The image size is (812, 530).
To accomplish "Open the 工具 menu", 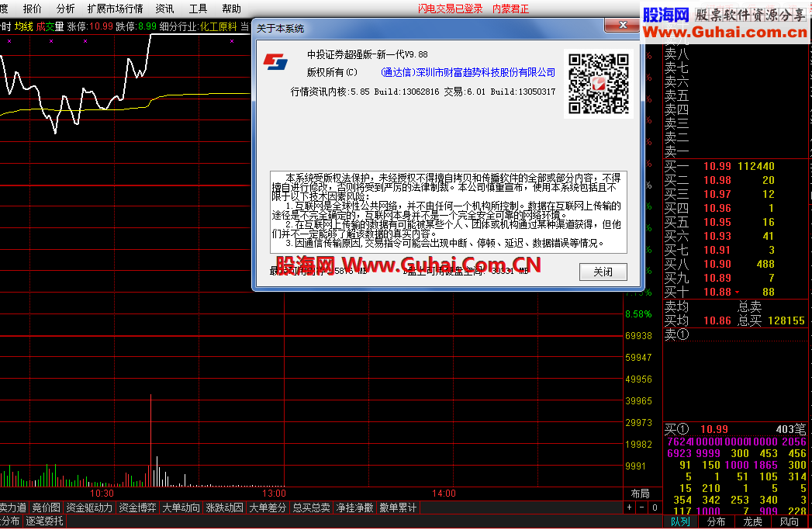I will coord(198,9).
